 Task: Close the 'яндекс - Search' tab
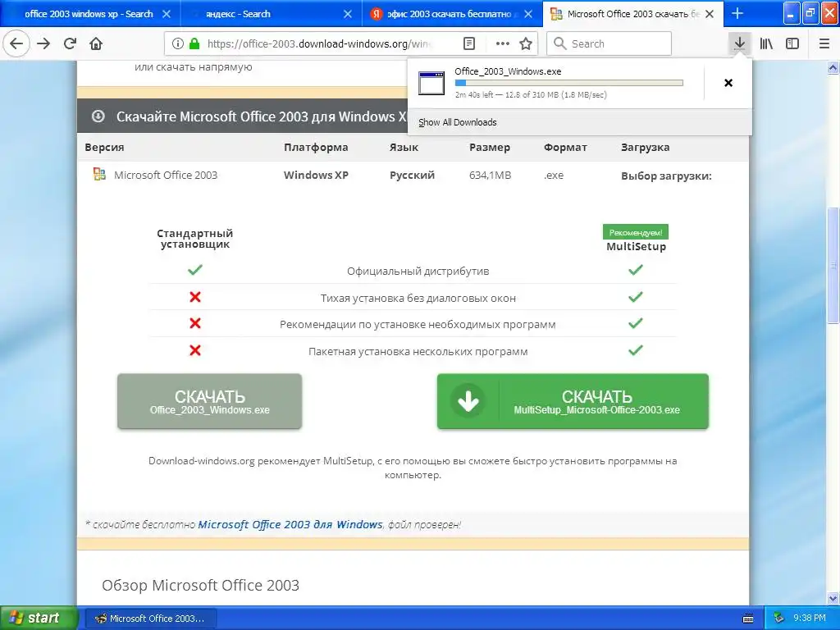click(348, 14)
